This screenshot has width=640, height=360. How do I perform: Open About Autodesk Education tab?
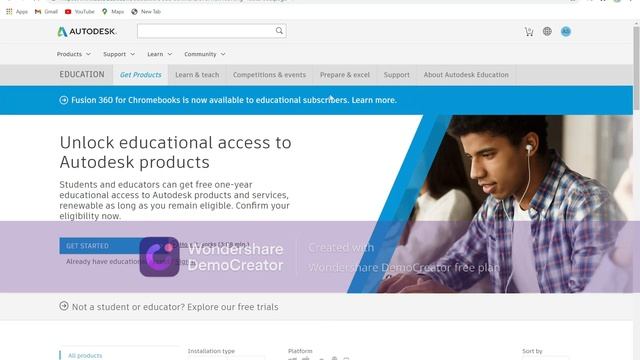click(x=466, y=75)
